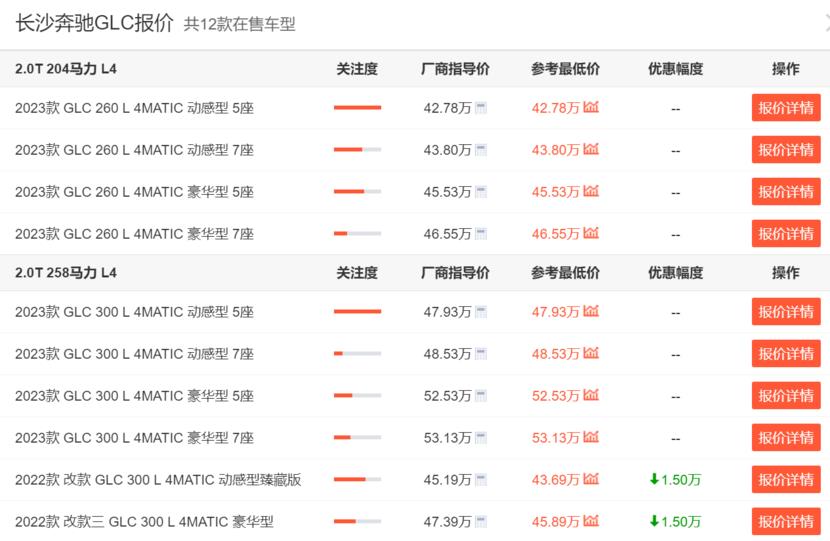Open 2023款 GLC 260 L 4MATIC 豪华型 7座 link
This screenshot has width=830, height=541.
[134, 233]
